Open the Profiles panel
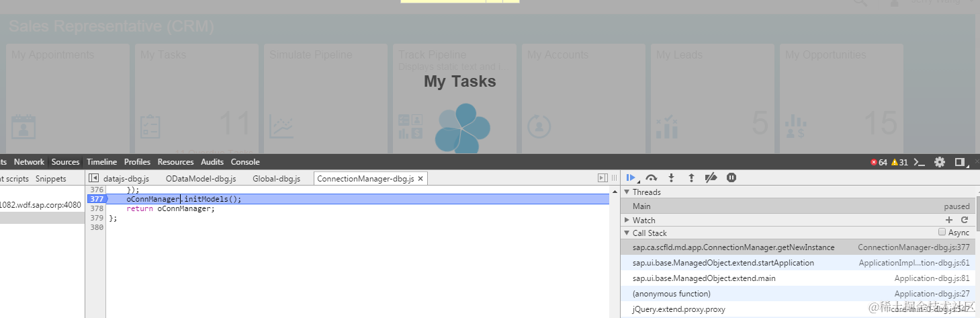The height and width of the screenshot is (318, 980). pyautogui.click(x=137, y=162)
